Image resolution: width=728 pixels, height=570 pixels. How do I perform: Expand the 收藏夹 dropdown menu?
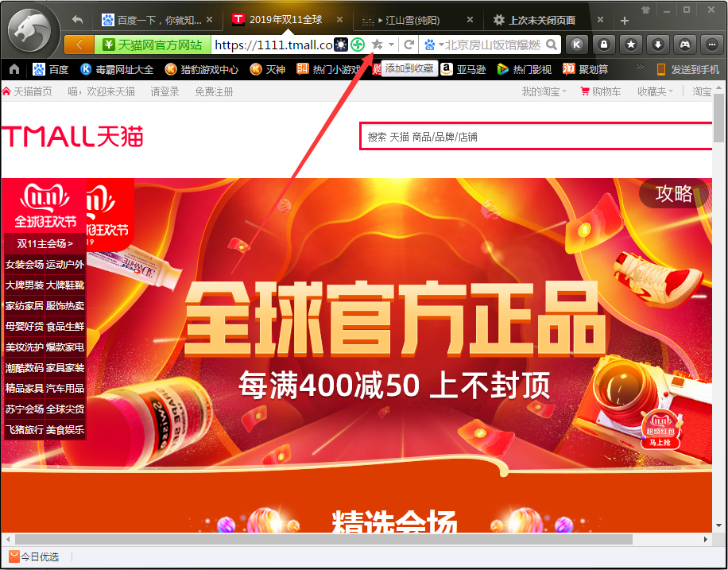(x=653, y=91)
